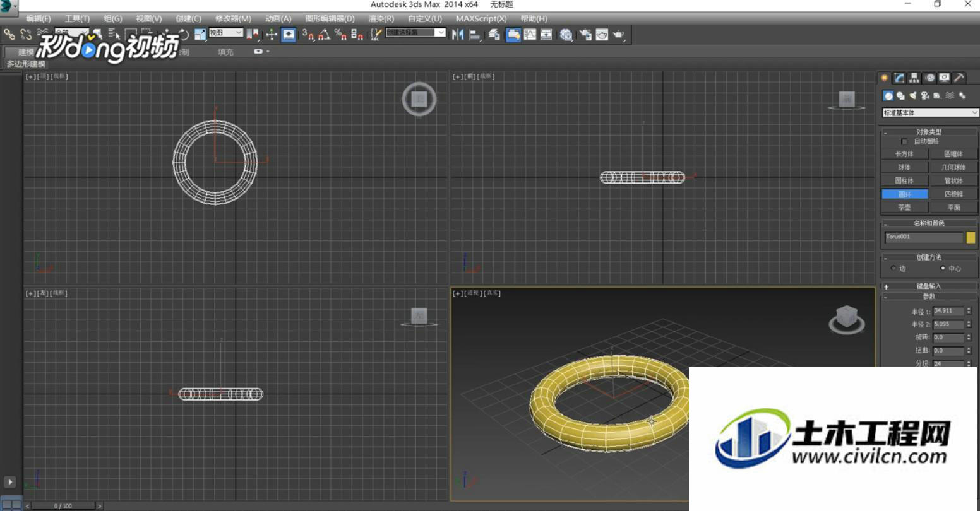
Task: Click the Render Production teapot icon
Action: coord(618,35)
